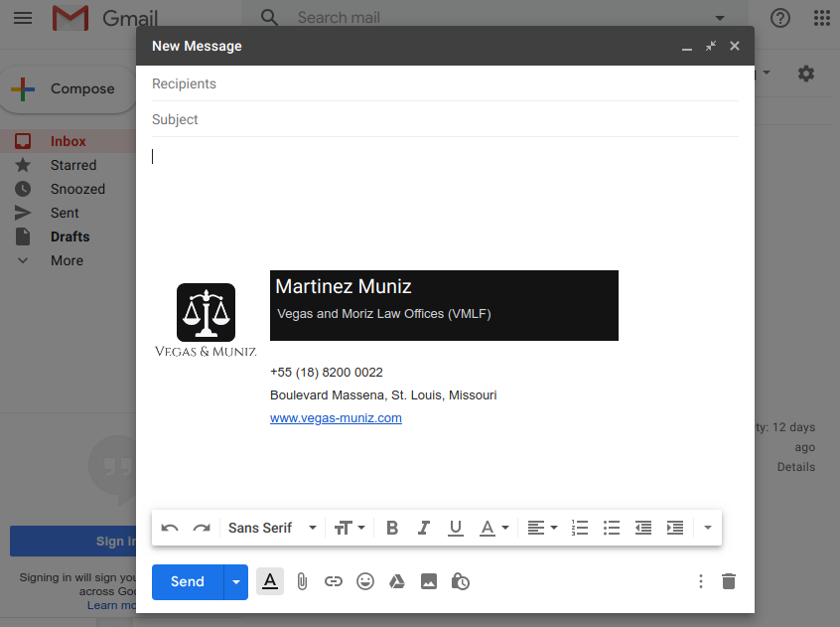Click the Martinez Muniz name in signature
840x627 pixels.
tap(344, 287)
